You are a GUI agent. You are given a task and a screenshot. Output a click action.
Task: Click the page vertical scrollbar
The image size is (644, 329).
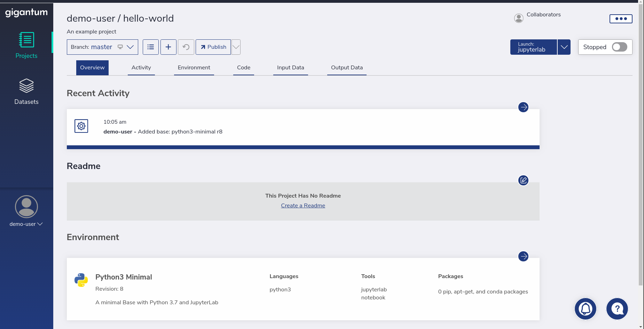[x=641, y=145]
